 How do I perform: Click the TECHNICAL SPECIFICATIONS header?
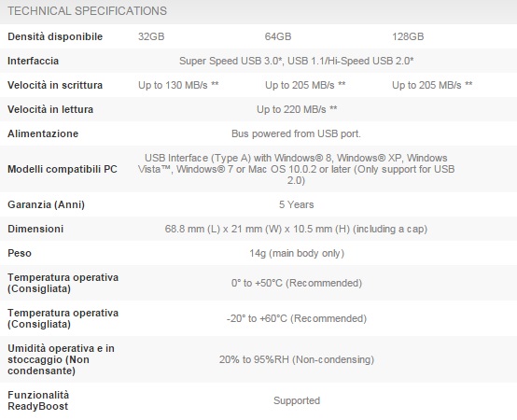tap(87, 11)
